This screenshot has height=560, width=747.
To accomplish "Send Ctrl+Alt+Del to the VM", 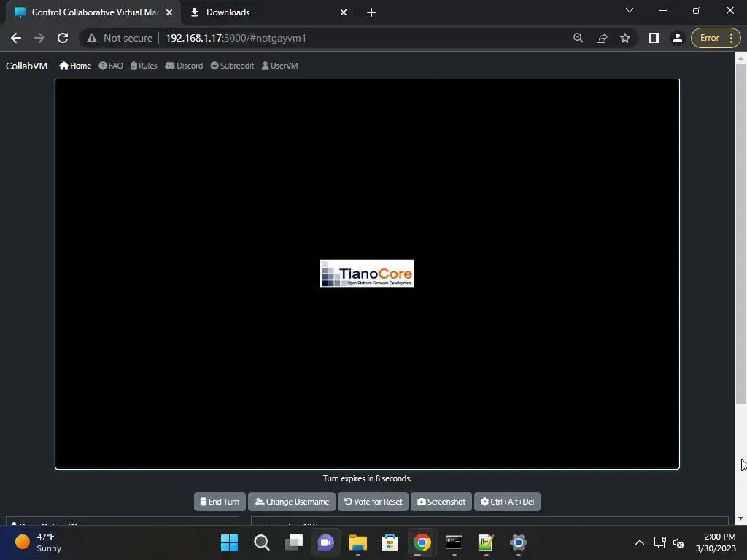I will 507,502.
